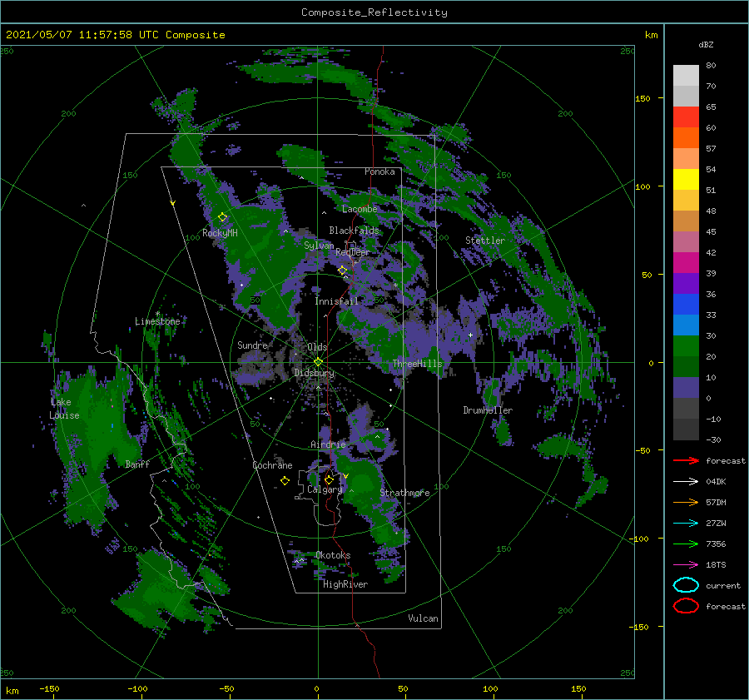Viewport: 749px width, 700px height.
Task: Click the cyan 27ZW arrow icon
Action: (686, 524)
